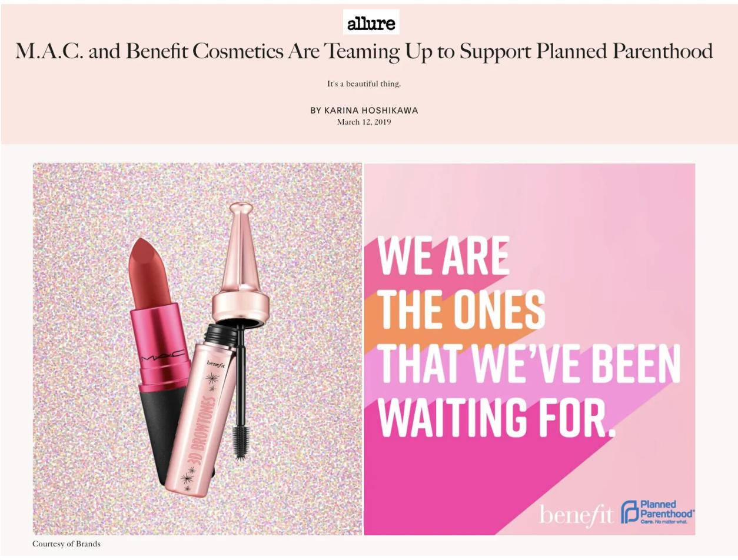
Task: Click the Planned Parenthood logo
Action: point(657,512)
